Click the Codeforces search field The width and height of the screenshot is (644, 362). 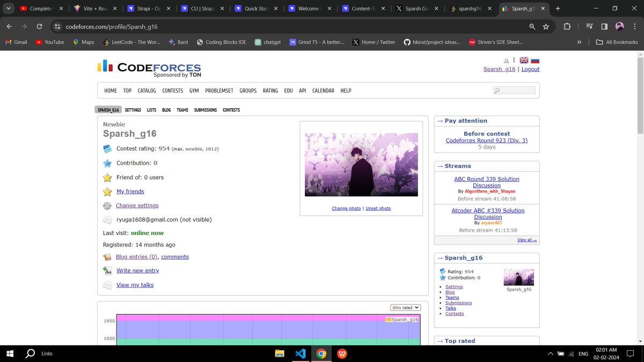click(x=514, y=90)
